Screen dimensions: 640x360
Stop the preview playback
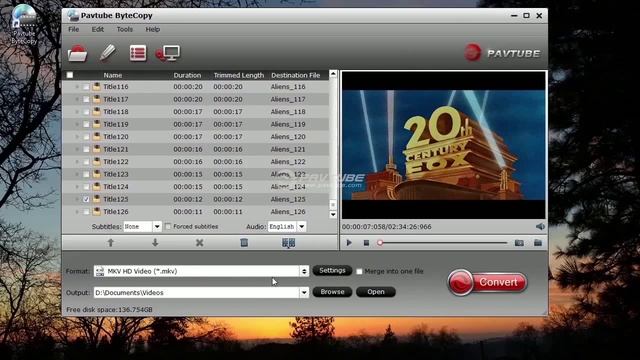tap(366, 243)
